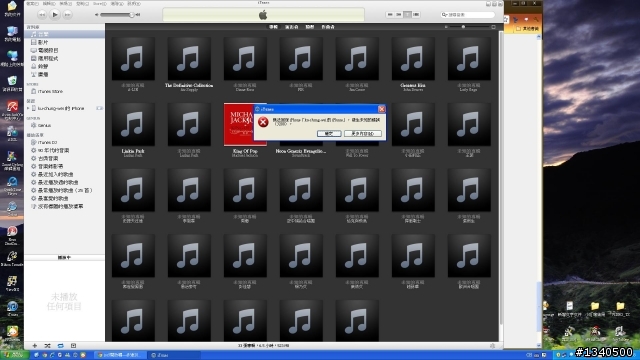Open the first menu in the iTunes menu bar

tap(32, 4)
